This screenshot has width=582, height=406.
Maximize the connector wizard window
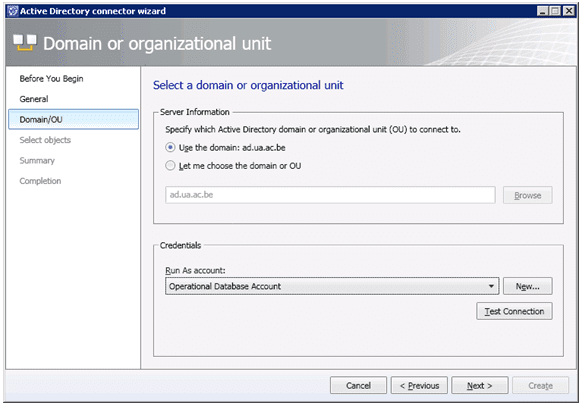click(555, 11)
